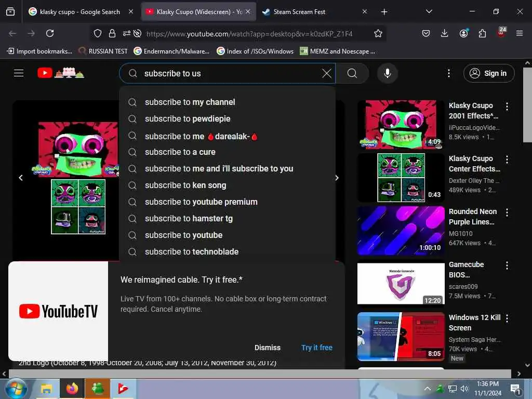Screen dimensions: 532x399
Task: Close the Steam Scream Fest tab
Action: (364, 11)
